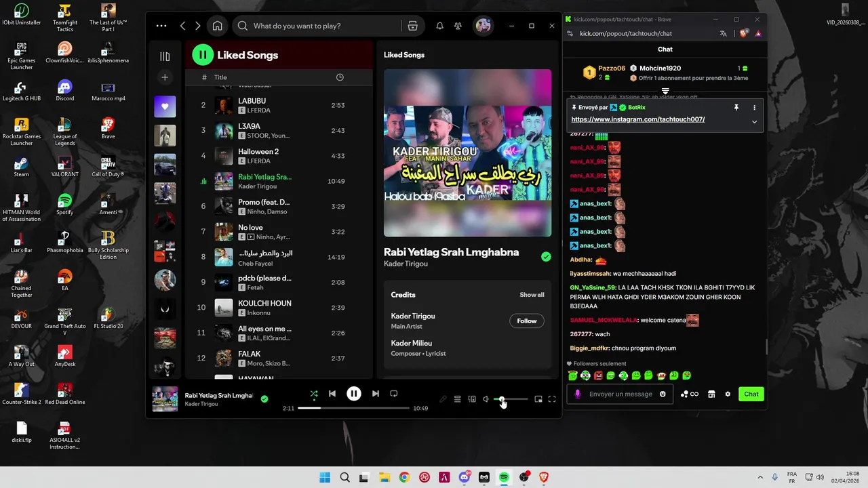This screenshot has width=868, height=488.
Task: Show hidden system tray icons
Action: tap(759, 477)
